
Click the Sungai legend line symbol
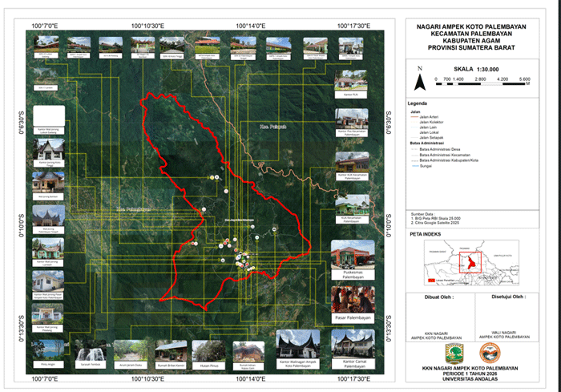tap(414, 166)
